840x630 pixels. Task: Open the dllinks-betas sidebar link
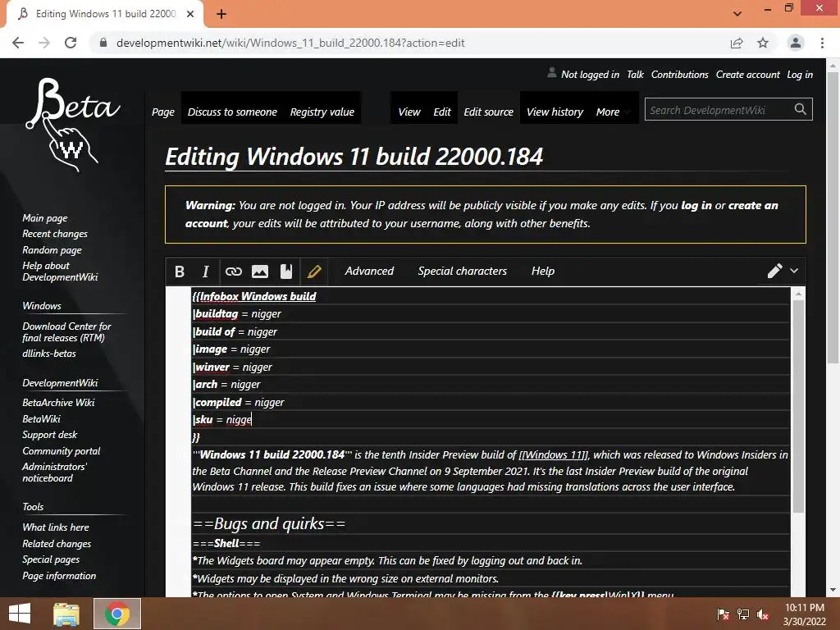point(48,354)
